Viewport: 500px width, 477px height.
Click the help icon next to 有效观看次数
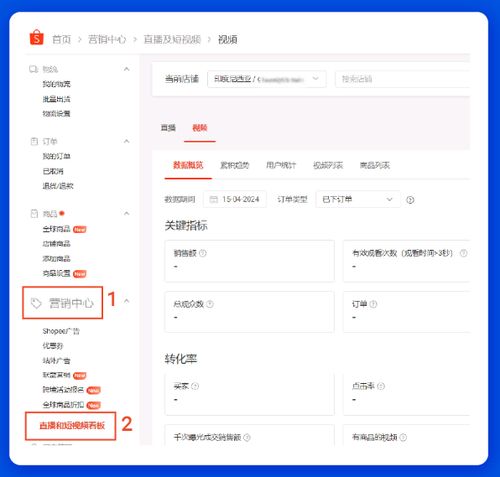(x=464, y=253)
